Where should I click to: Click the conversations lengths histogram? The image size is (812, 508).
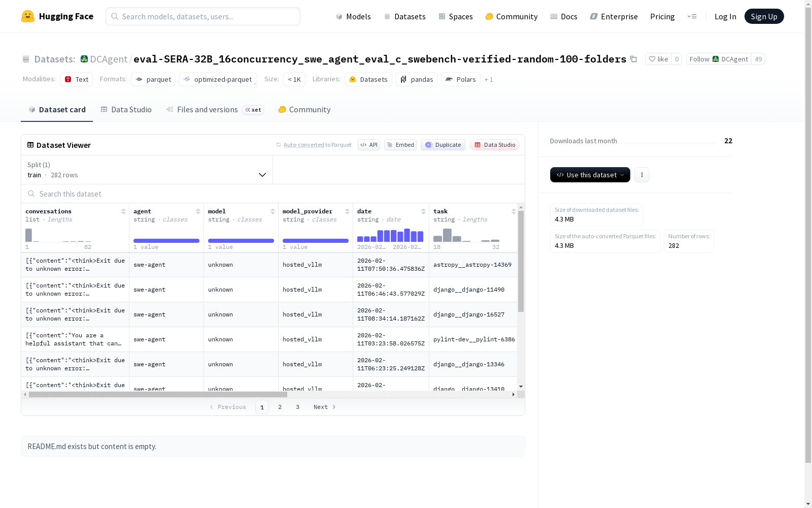58,235
